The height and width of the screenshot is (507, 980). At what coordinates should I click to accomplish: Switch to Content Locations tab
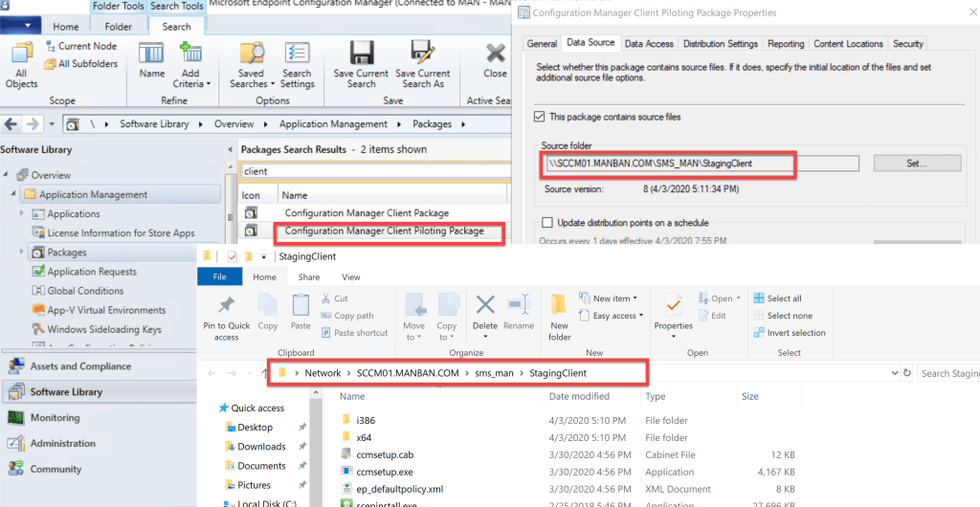848,44
